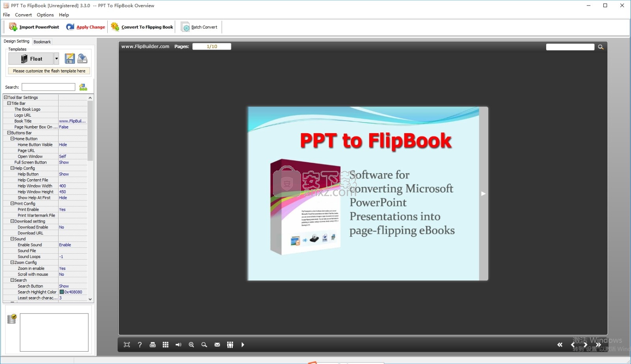Click the zoom in magnifier icon
Viewport: 631px width, 364px height.
tap(191, 345)
